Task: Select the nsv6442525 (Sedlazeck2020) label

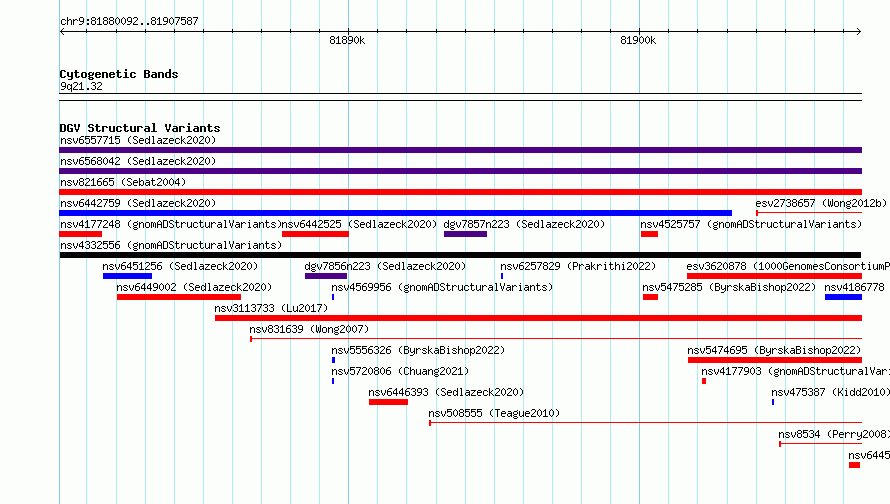Action: 359,224
